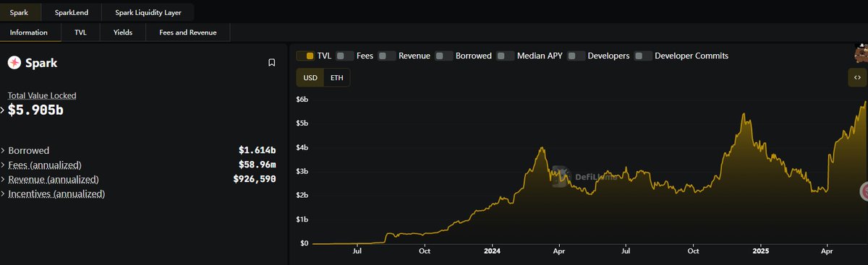Expand the Total Value Locked breakdown

coord(2,110)
